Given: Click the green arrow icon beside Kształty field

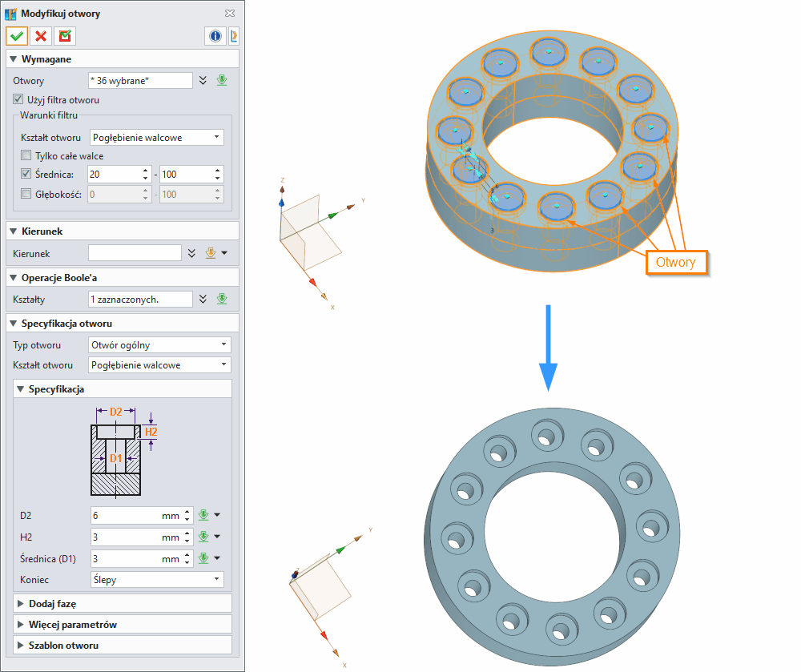Looking at the screenshot, I should tap(222, 298).
